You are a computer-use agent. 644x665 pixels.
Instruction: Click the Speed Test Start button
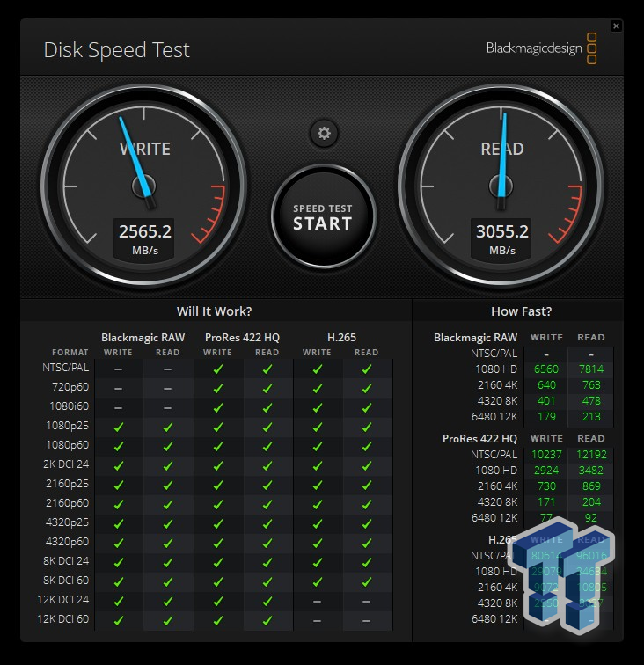(323, 216)
